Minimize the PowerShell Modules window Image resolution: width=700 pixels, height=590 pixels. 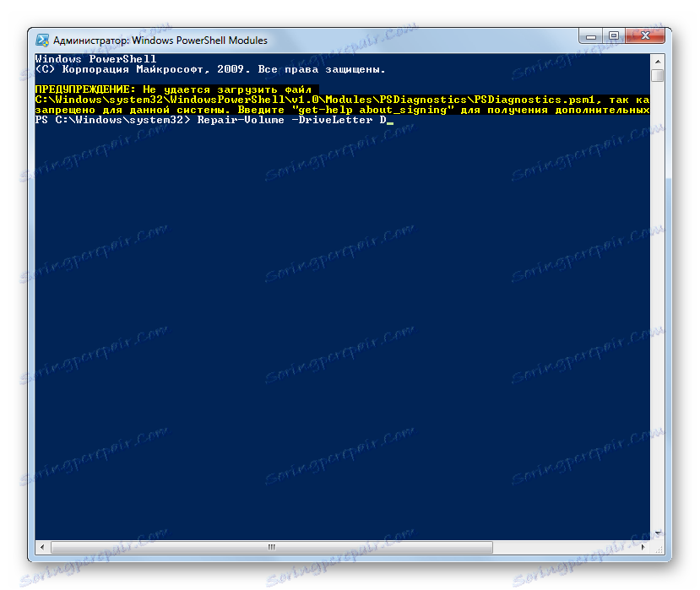(x=590, y=36)
